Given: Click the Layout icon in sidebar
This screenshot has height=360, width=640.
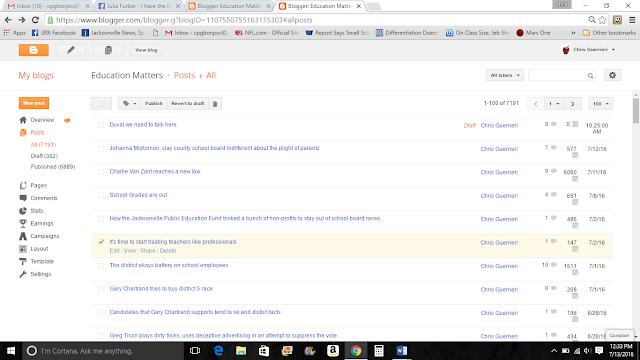Looking at the screenshot, I should (x=23, y=249).
